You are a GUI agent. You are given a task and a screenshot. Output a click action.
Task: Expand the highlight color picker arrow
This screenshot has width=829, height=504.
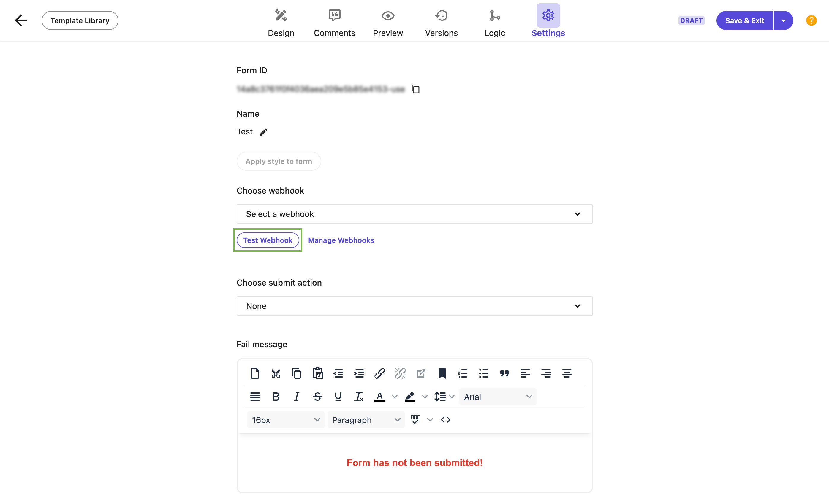[425, 397]
